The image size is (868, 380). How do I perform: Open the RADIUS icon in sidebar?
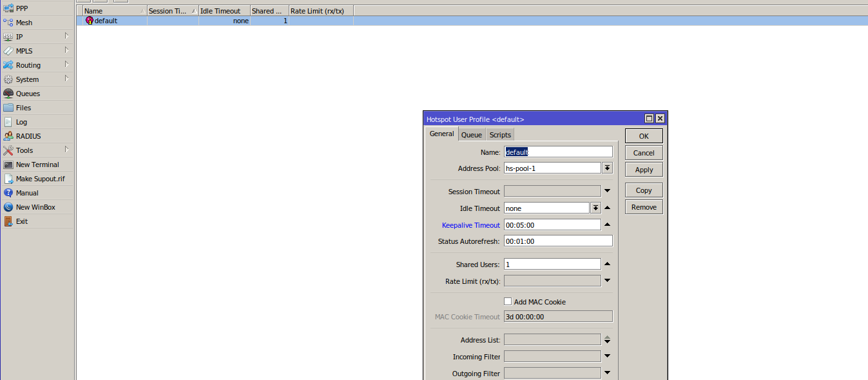8,136
